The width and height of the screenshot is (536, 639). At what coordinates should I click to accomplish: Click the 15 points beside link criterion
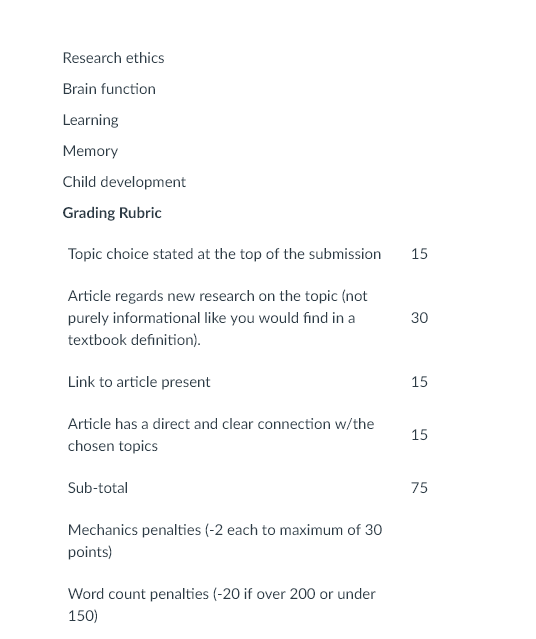pos(419,382)
